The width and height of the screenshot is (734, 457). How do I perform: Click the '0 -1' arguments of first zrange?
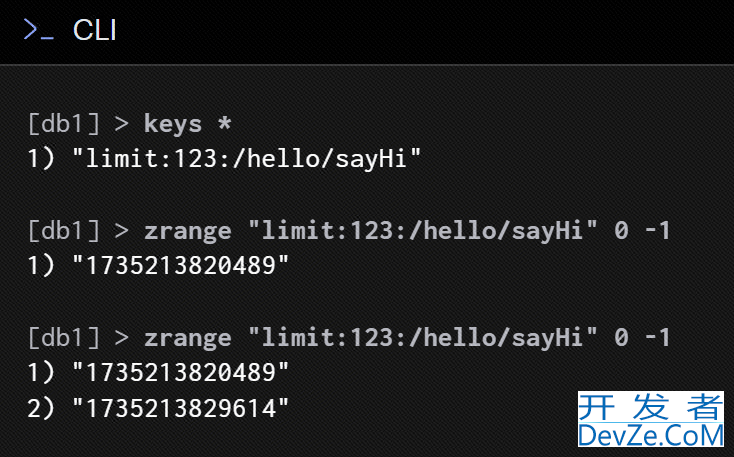642,231
